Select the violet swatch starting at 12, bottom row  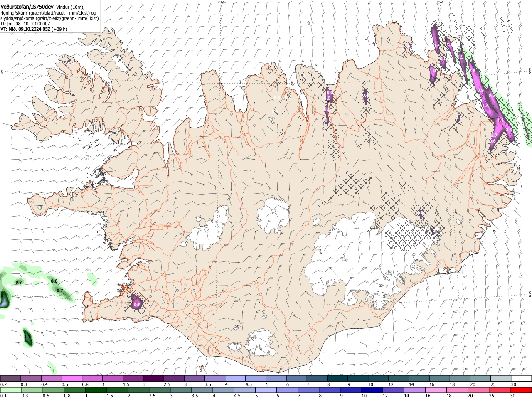394,390
